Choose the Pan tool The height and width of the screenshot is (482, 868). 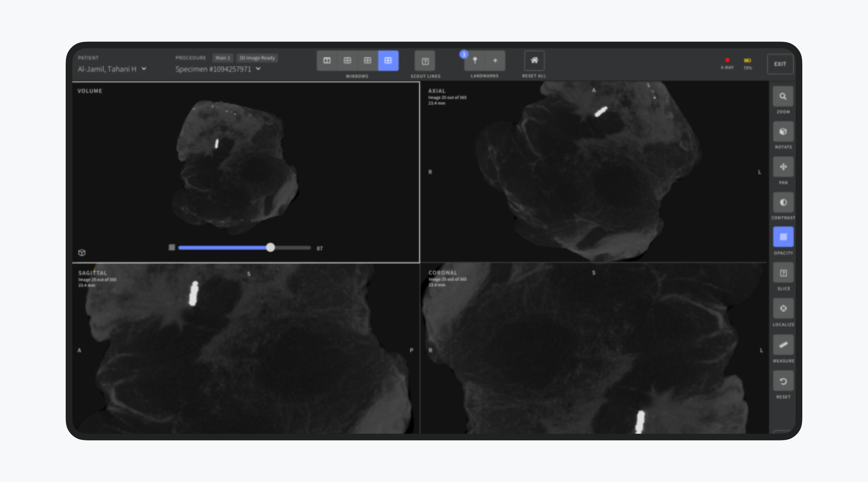click(x=783, y=167)
